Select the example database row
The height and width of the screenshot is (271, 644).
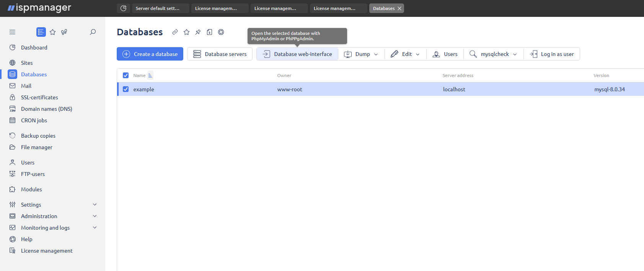click(x=380, y=89)
